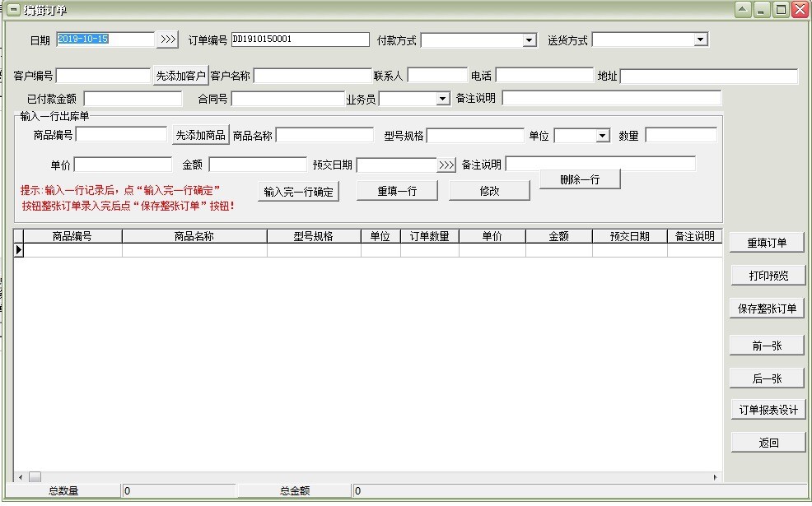Click the 重填一行 button
This screenshot has width=812, height=506.
[397, 190]
